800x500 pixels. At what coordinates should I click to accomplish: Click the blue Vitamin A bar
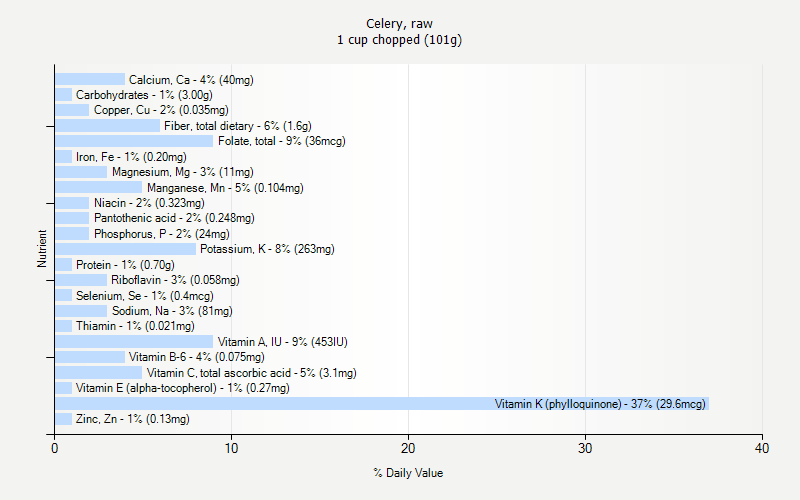coord(134,342)
